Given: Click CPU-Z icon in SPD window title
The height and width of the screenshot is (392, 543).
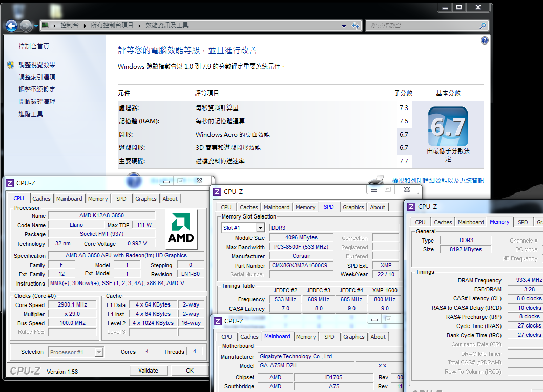Looking at the screenshot, I should pos(218,192).
